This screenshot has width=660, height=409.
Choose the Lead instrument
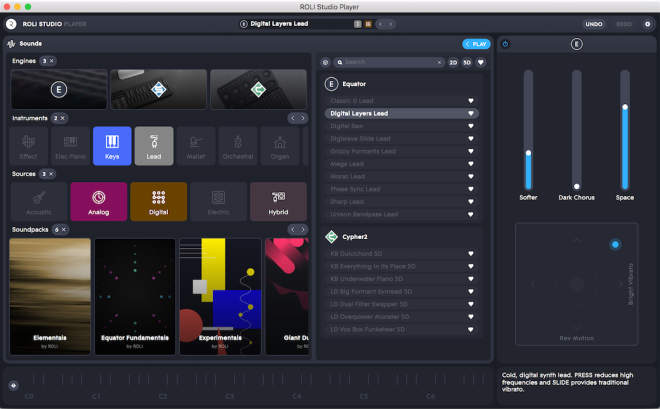pyautogui.click(x=154, y=146)
